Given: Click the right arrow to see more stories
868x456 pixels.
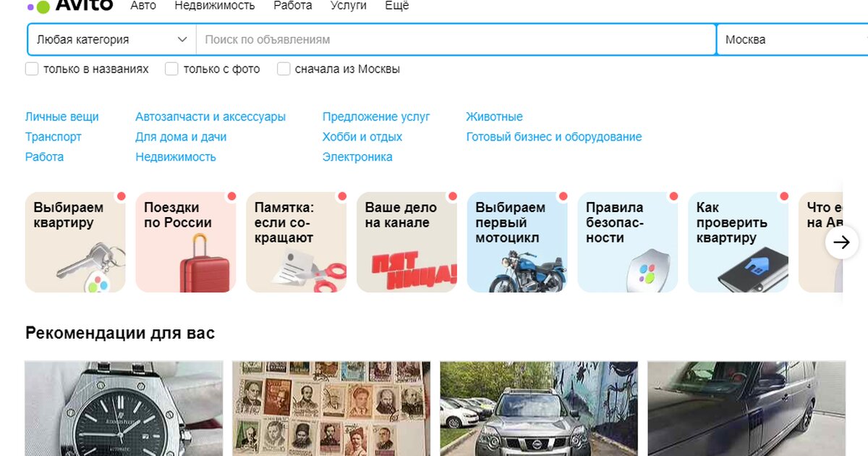Looking at the screenshot, I should coord(841,242).
